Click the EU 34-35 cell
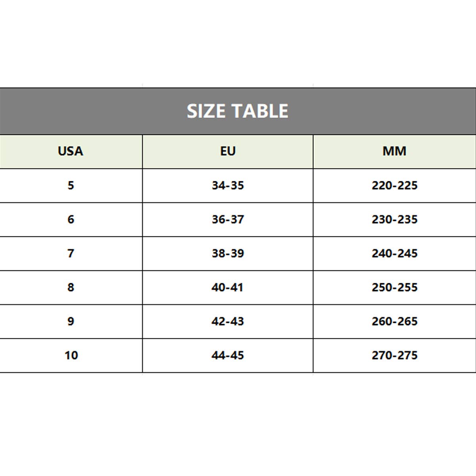The width and height of the screenshot is (476, 476). [228, 185]
